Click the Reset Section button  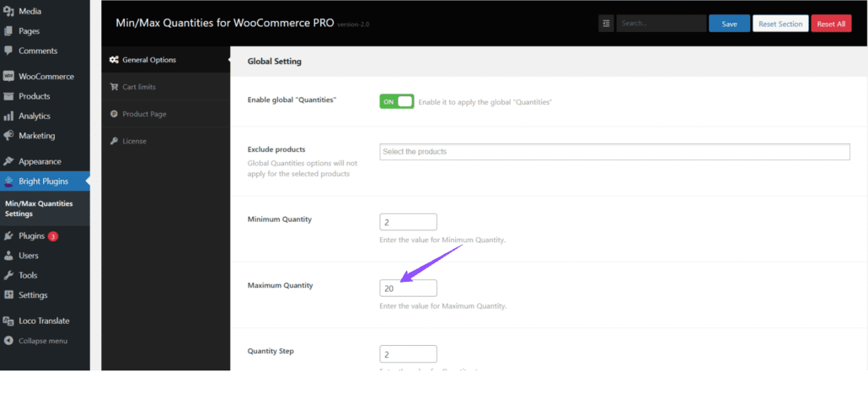(780, 24)
